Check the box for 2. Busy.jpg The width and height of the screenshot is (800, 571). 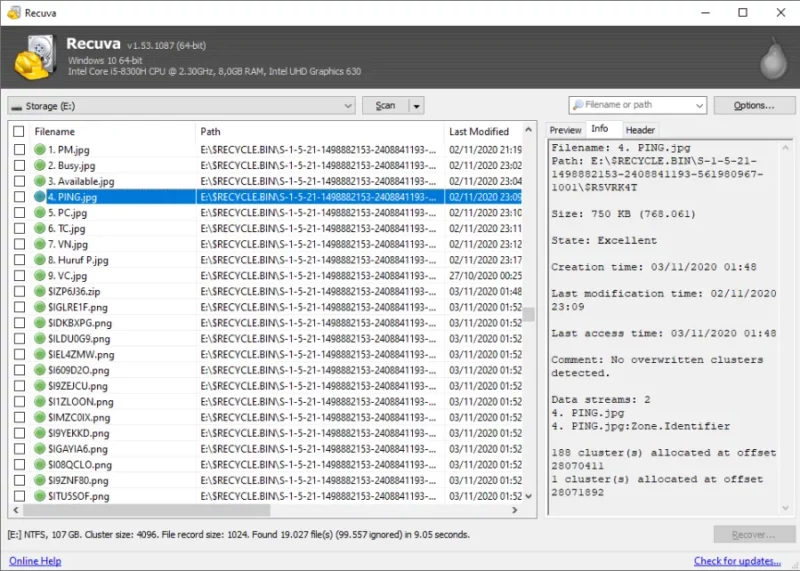(x=19, y=165)
